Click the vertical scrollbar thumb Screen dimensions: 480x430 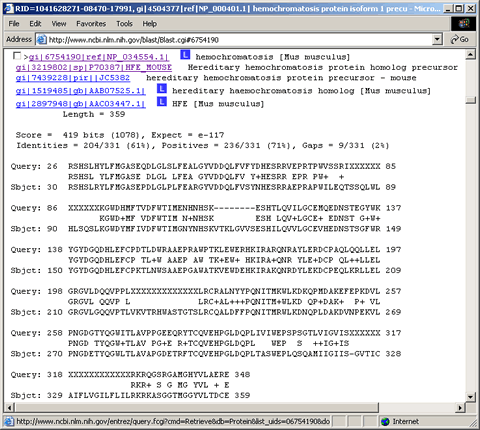click(471, 100)
